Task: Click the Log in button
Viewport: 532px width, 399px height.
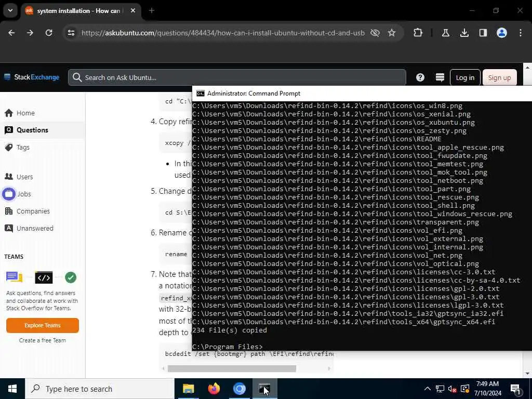Action: [x=465, y=78]
